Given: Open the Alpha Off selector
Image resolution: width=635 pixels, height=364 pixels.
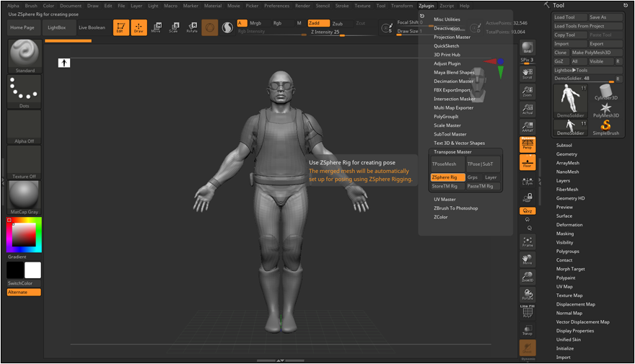Looking at the screenshot, I should tap(25, 127).
